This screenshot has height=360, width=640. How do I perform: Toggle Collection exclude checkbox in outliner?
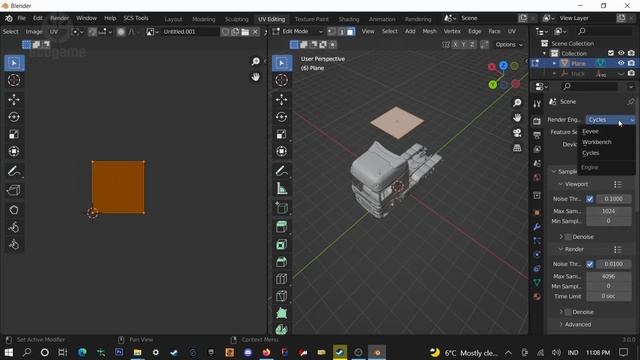click(x=611, y=53)
